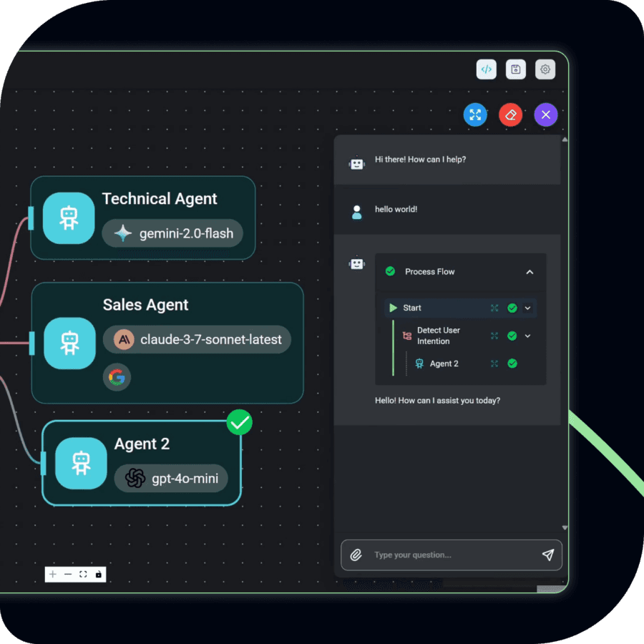Click the Technical Agent node title

pos(160,199)
